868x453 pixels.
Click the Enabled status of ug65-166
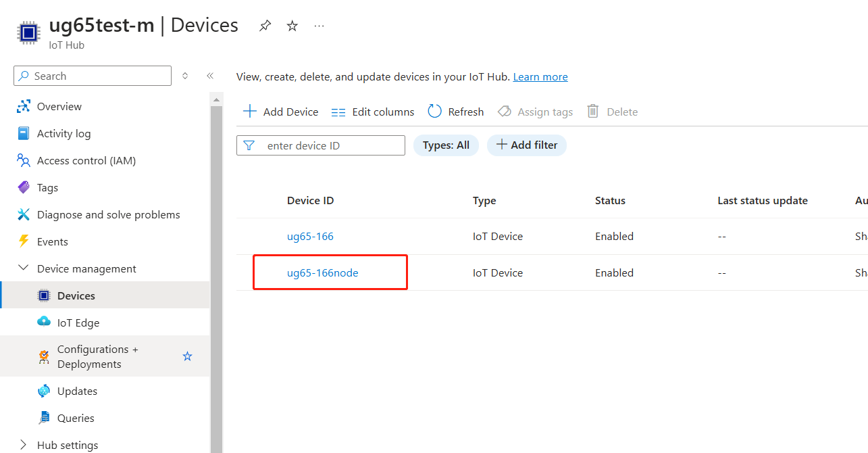pyautogui.click(x=614, y=237)
